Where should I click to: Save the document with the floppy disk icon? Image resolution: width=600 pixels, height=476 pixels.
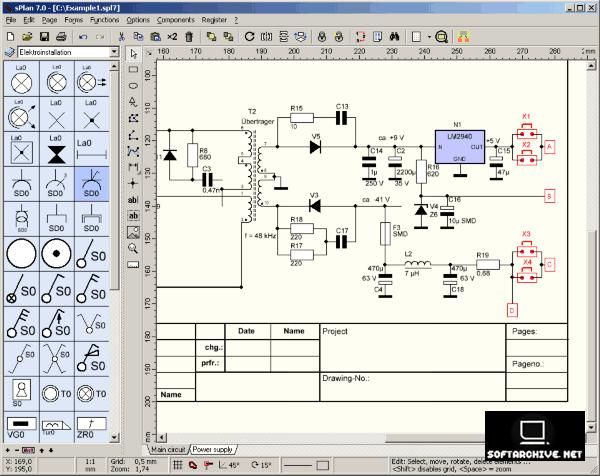click(44, 37)
